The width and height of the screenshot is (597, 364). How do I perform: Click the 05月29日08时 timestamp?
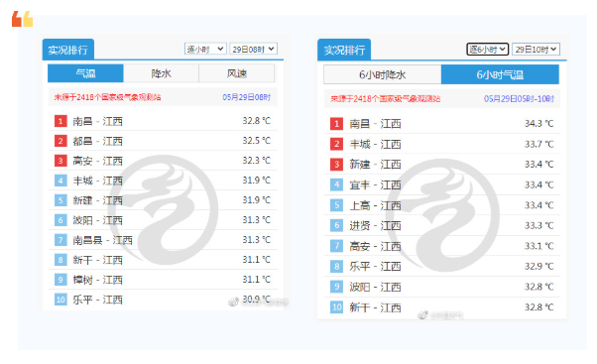247,97
